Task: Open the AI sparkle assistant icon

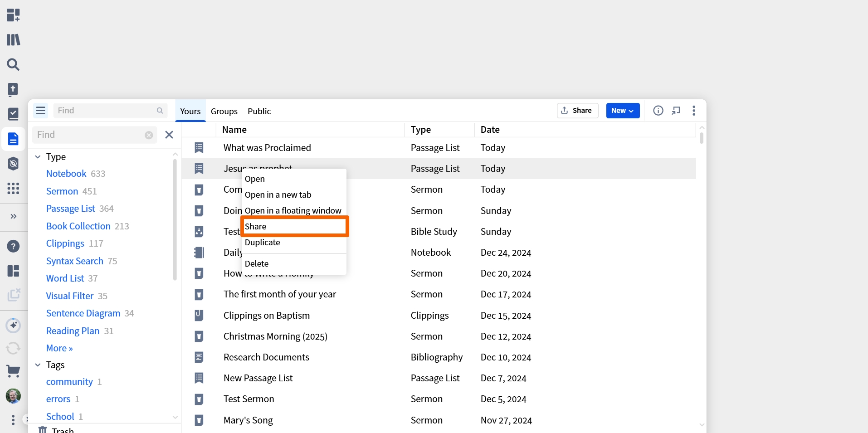Action: click(x=13, y=325)
